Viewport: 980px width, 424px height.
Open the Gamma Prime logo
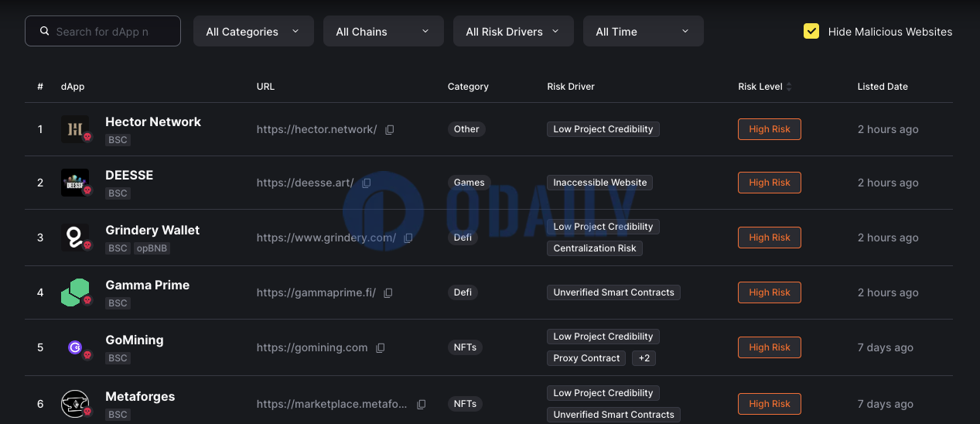tap(75, 292)
